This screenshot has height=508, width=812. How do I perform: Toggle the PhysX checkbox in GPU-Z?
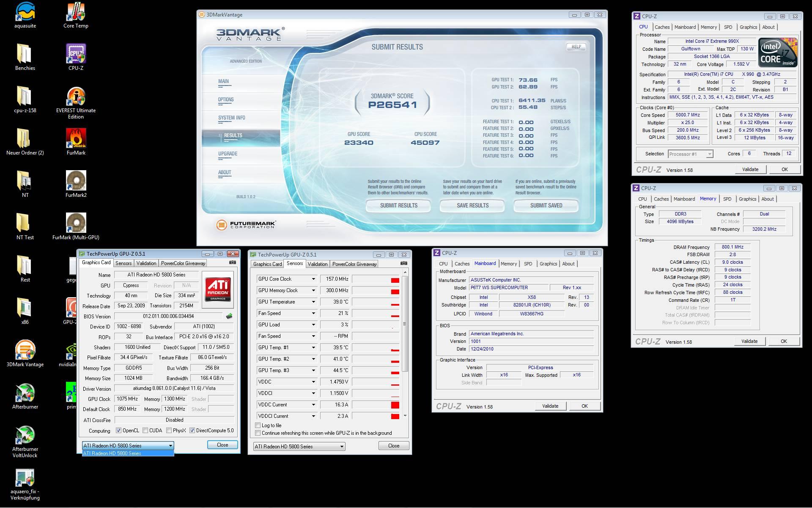pos(169,431)
